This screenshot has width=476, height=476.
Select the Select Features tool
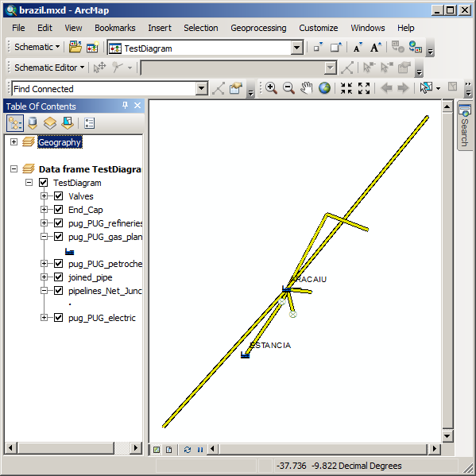point(426,88)
